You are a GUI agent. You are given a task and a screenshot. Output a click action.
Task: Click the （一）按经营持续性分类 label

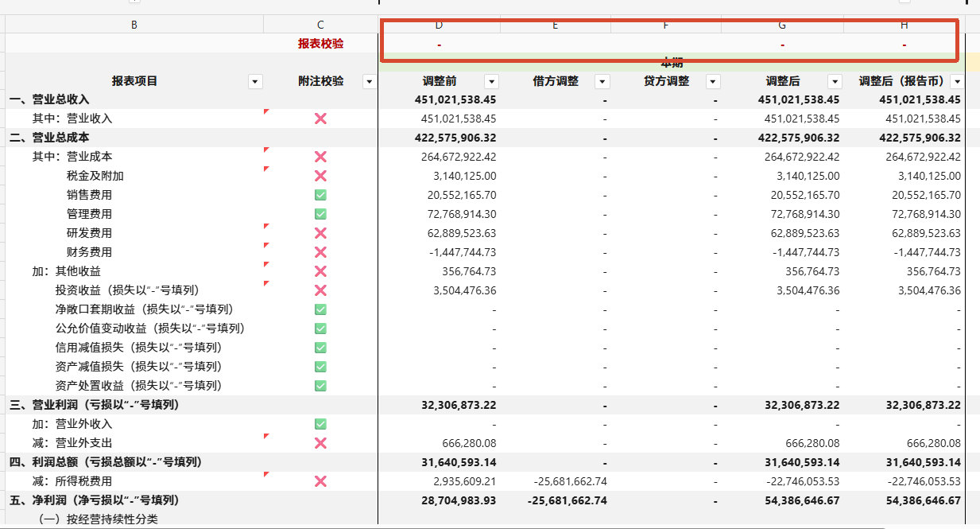coord(99,519)
